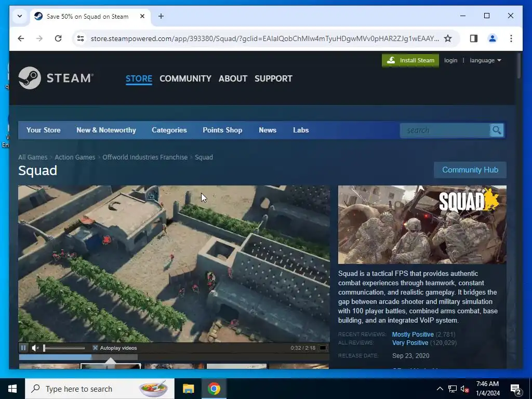Open Windows Start menu
This screenshot has height=399, width=532.
tap(12, 389)
